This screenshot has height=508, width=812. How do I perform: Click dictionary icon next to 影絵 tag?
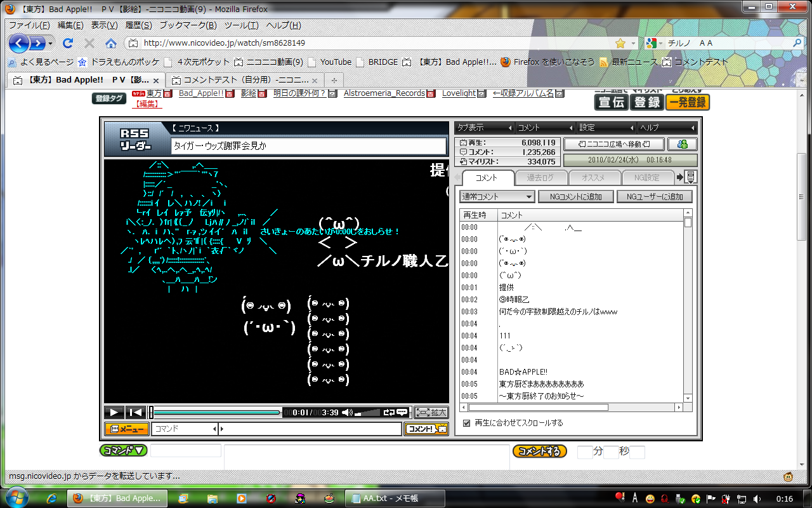point(262,93)
